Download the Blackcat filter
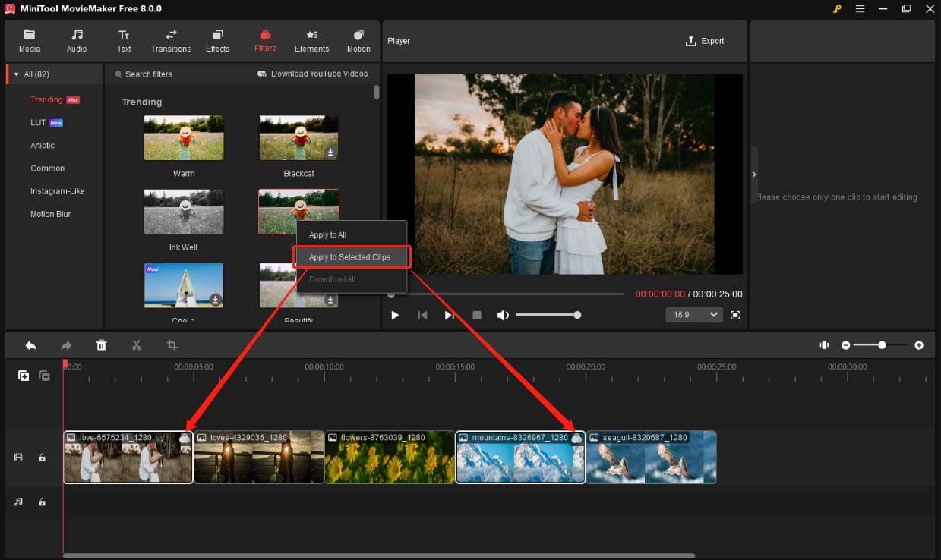 coord(330,152)
